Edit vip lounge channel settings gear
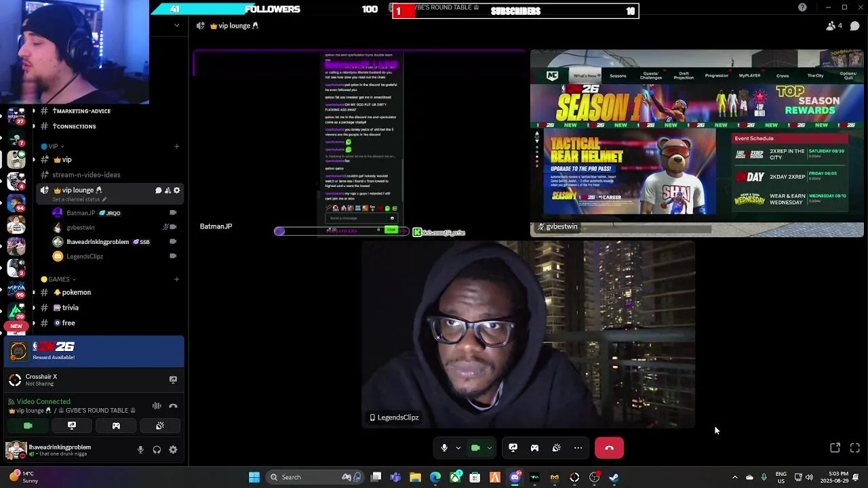Viewport: 868px width, 488px height. [177, 190]
